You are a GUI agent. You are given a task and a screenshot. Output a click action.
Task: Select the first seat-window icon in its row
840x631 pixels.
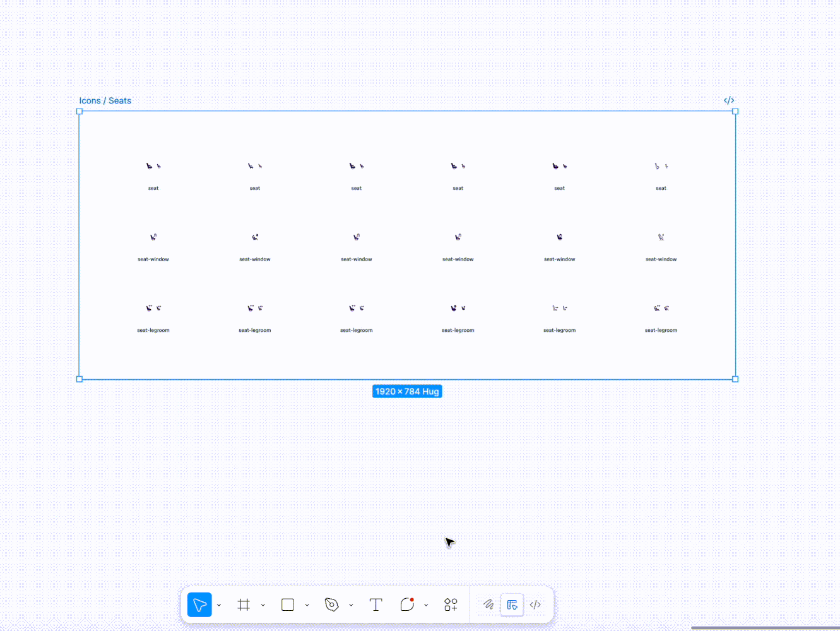click(x=153, y=237)
